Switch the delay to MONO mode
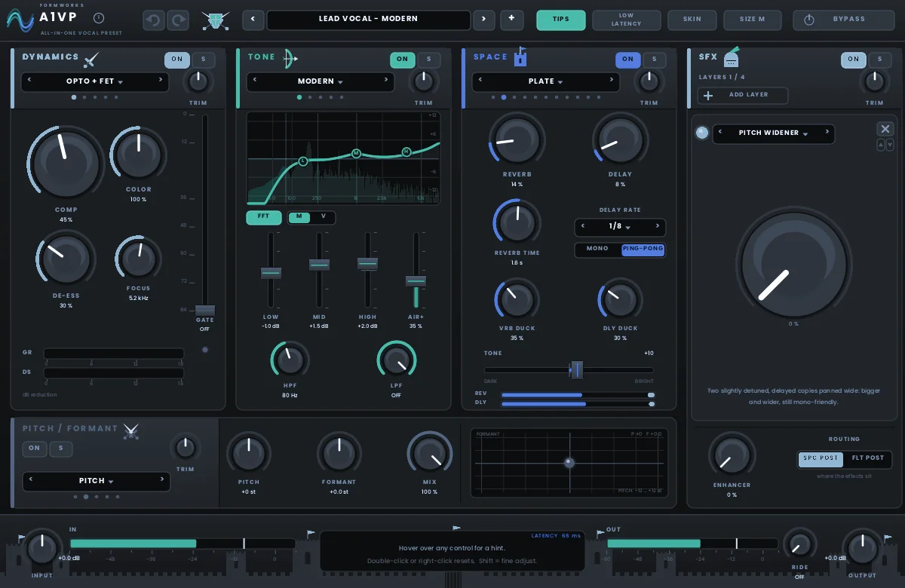 597,250
